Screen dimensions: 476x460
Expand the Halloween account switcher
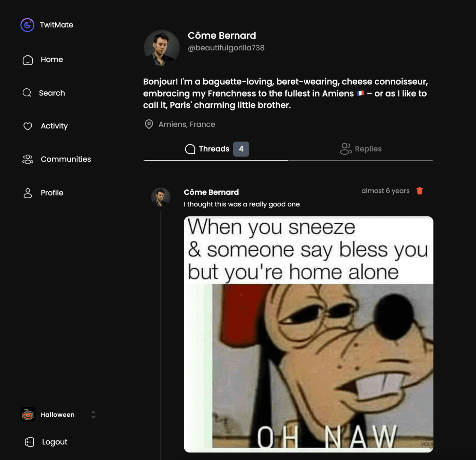[x=58, y=414]
